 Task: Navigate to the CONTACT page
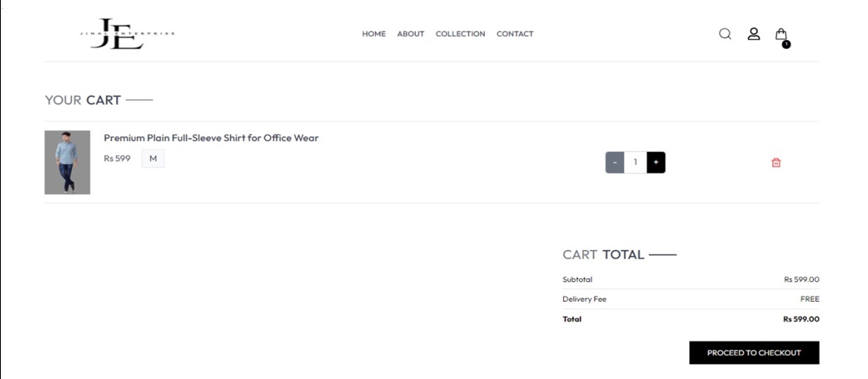[x=515, y=34]
